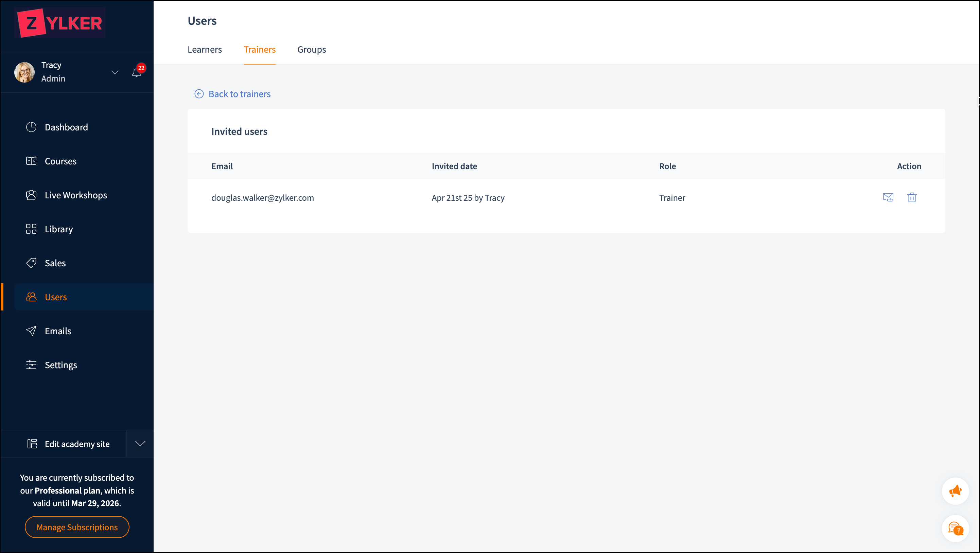This screenshot has height=553, width=980.
Task: Click the announcements megaphone icon
Action: coord(955,490)
